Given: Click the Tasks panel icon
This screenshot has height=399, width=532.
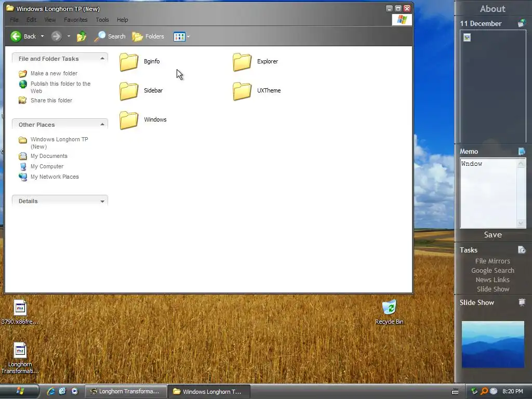Looking at the screenshot, I should (522, 250).
